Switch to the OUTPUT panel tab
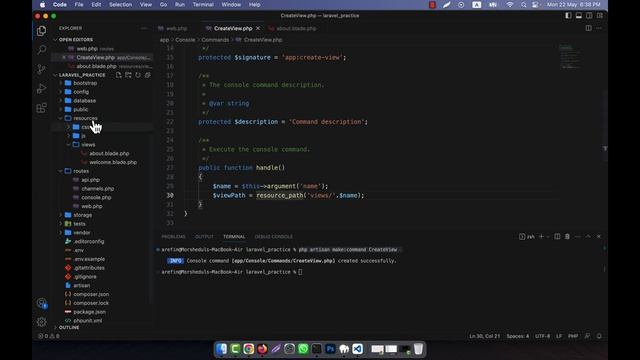This screenshot has height=360, width=640. click(204, 237)
